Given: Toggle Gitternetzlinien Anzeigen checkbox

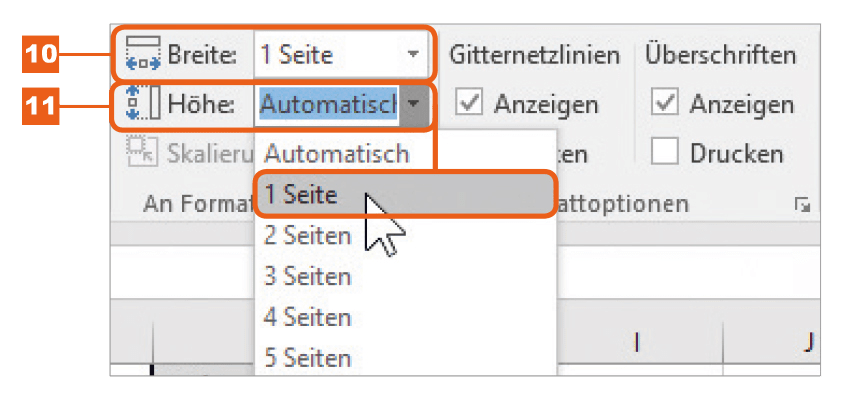Looking at the screenshot, I should coord(469,103).
